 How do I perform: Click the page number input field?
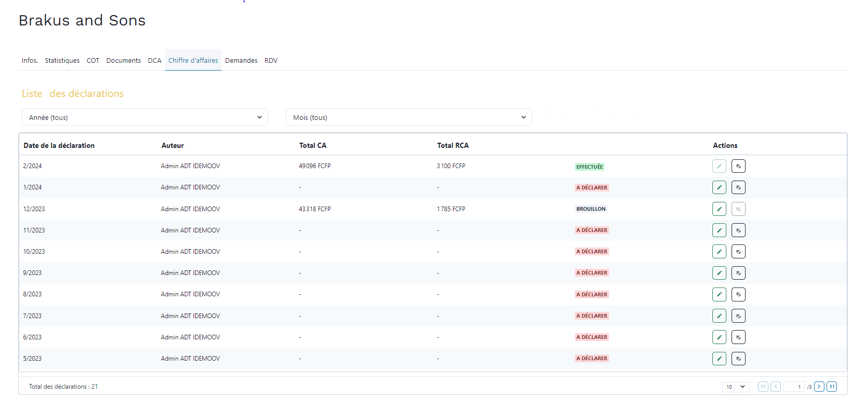click(x=794, y=387)
